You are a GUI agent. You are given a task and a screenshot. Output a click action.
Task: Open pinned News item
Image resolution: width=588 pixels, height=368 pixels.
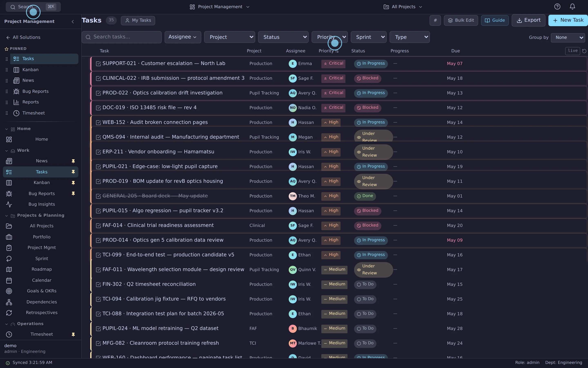click(44, 80)
